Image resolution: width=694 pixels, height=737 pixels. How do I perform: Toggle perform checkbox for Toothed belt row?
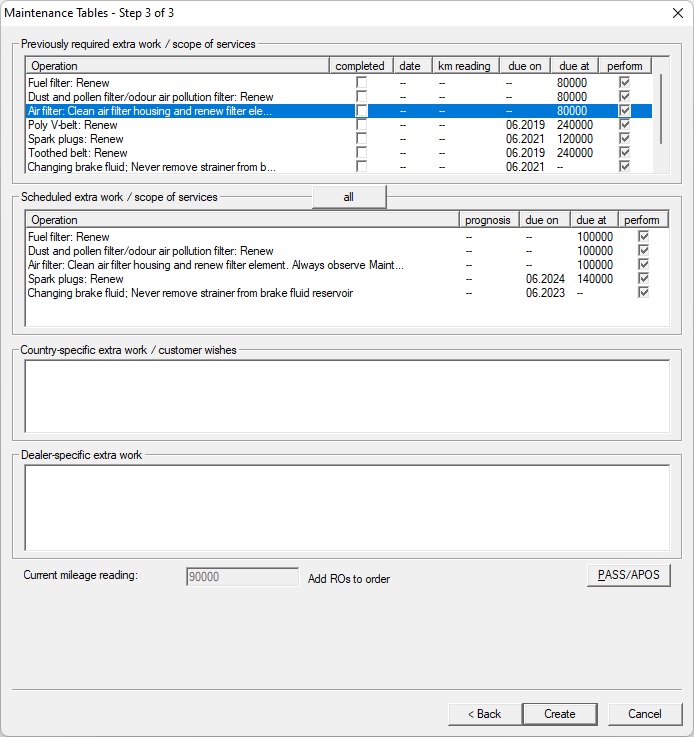625,153
